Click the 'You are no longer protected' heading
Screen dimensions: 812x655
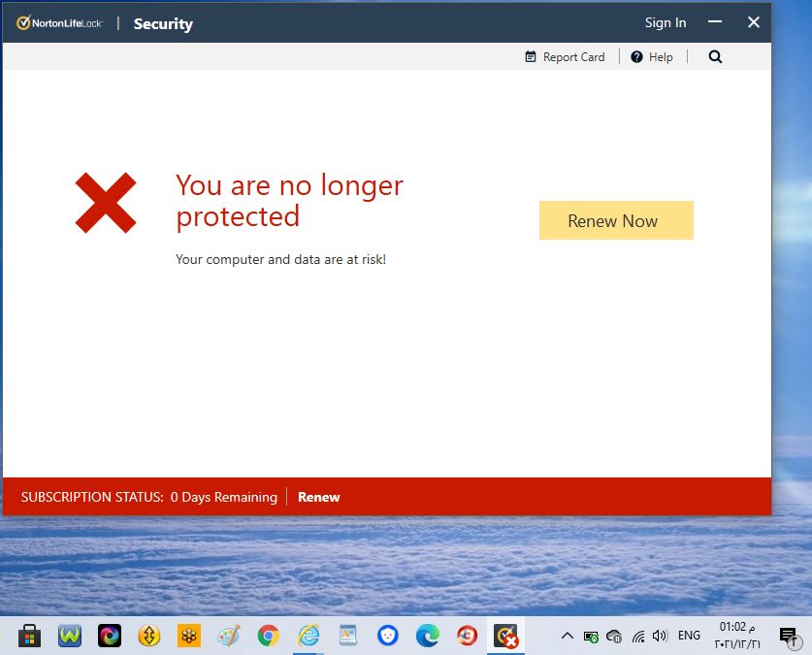289,201
